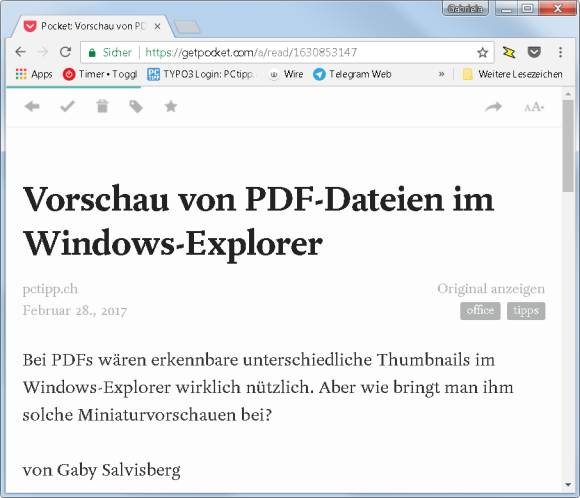
Task: Open the Telegram Web bookmark
Action: [352, 74]
